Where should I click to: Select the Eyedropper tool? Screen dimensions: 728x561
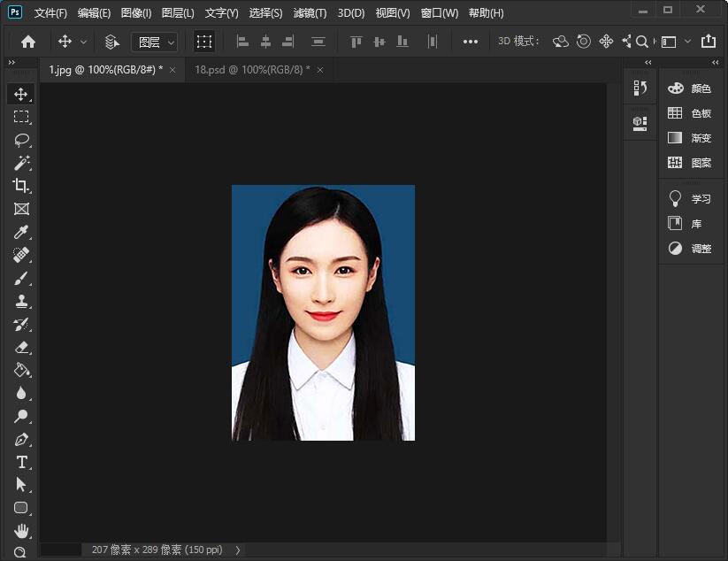coord(21,233)
